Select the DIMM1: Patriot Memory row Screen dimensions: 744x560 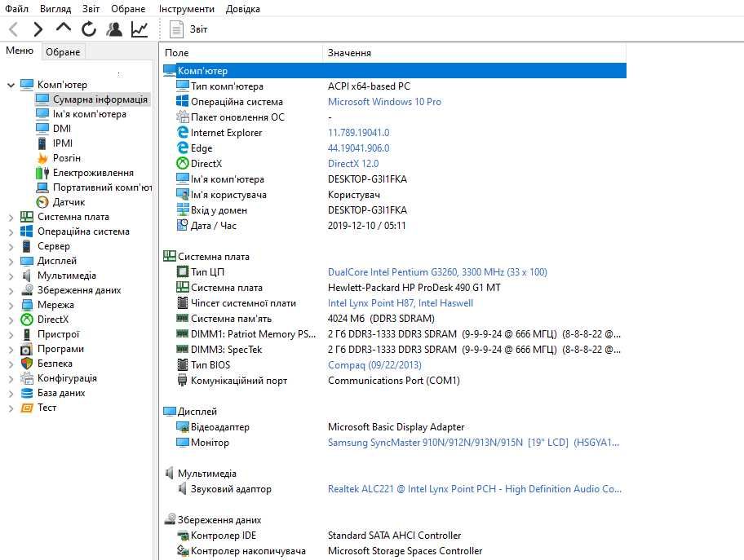(397, 334)
